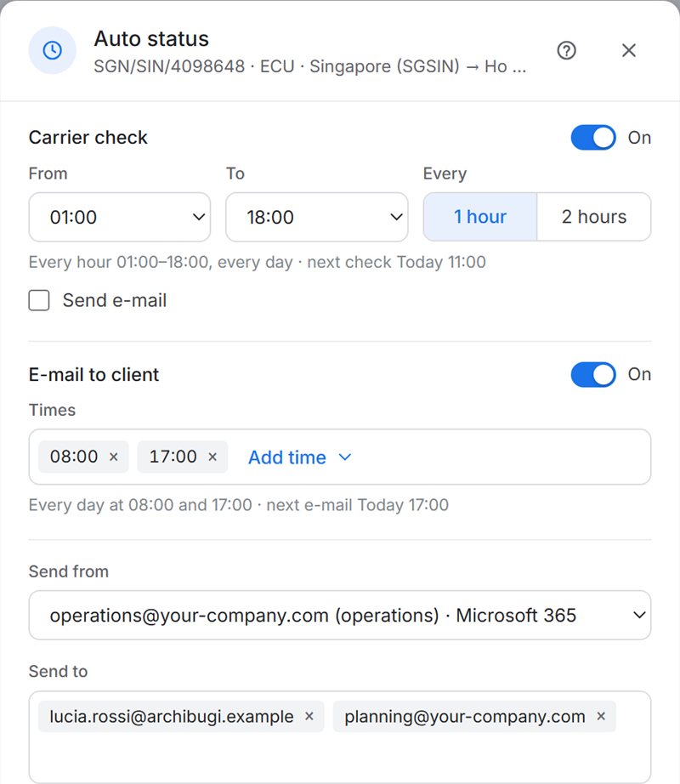The image size is (680, 784).
Task: Click the shipment reference SGN/SIN/4098648 subtitle
Action: (169, 66)
